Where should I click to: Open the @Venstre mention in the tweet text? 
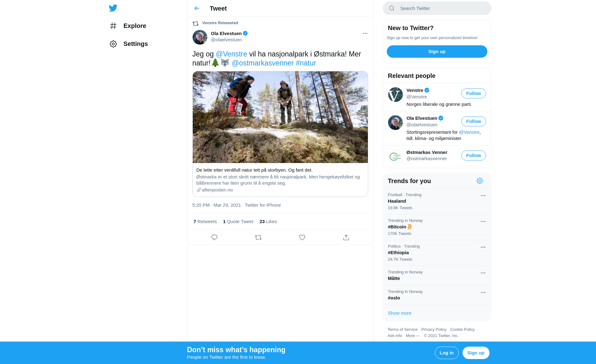[x=232, y=54]
